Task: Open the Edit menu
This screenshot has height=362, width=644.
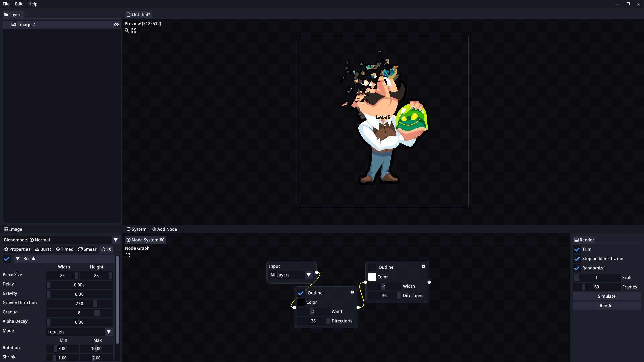Action: (x=19, y=4)
